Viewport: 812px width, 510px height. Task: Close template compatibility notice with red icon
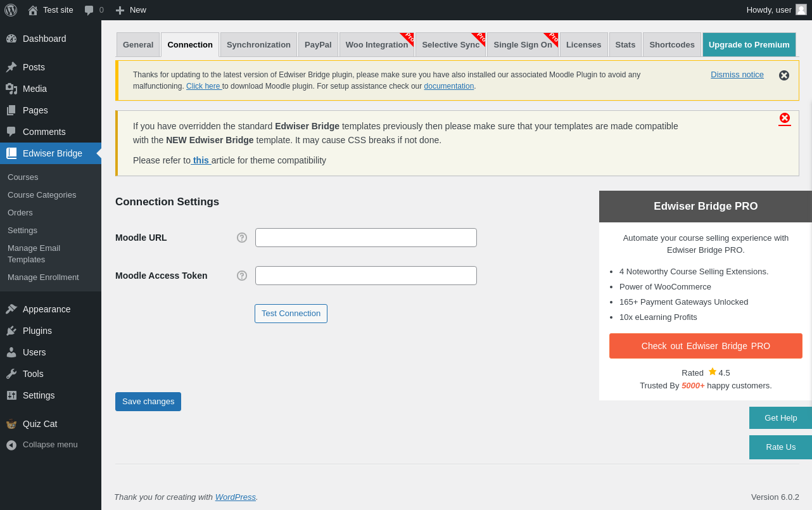(x=785, y=118)
